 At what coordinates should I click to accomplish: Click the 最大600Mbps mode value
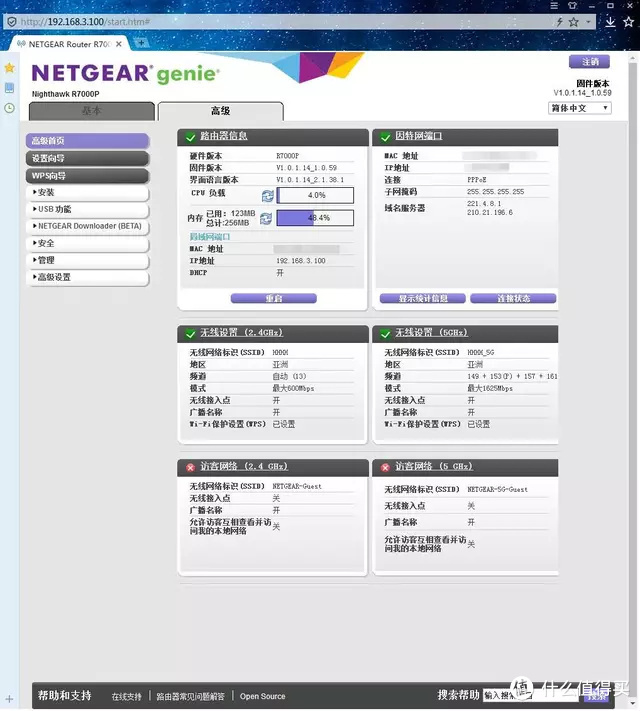tap(293, 389)
